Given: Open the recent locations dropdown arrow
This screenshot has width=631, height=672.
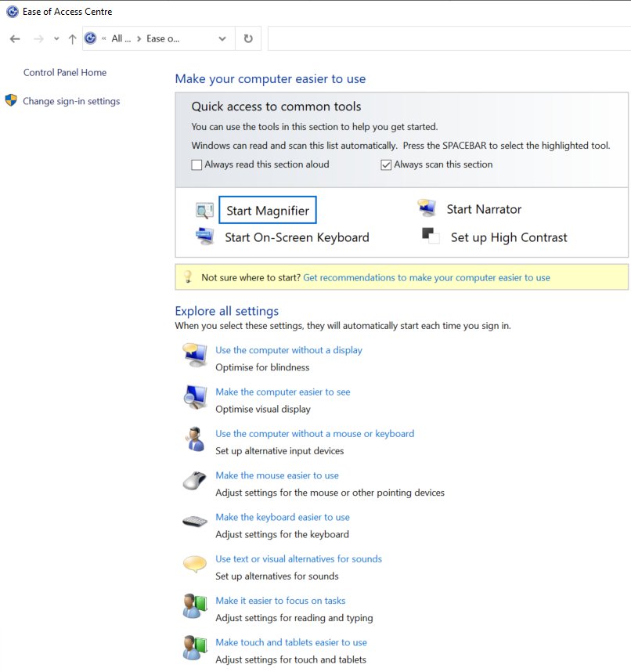Looking at the screenshot, I should [x=56, y=39].
